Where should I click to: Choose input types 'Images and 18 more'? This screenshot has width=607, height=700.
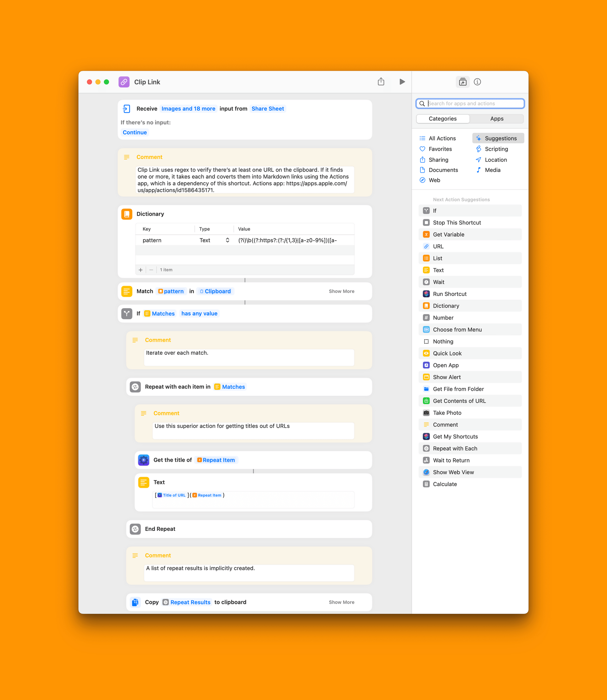tap(188, 109)
